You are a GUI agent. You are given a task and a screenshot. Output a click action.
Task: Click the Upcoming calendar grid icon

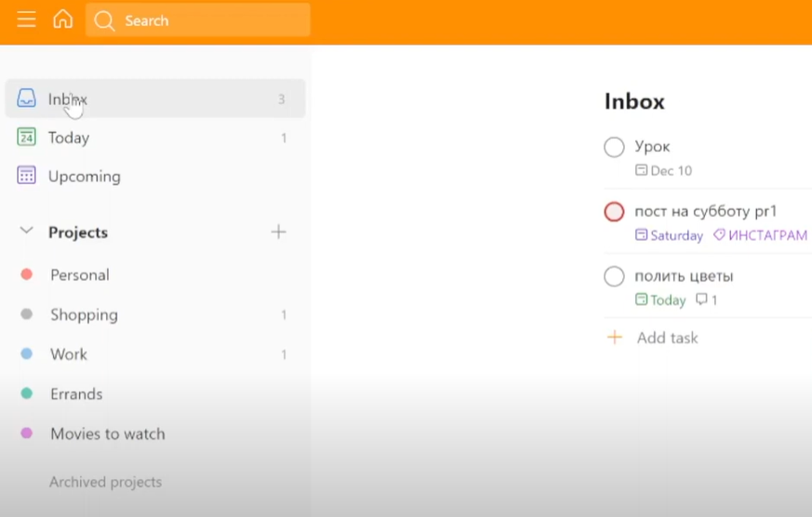[26, 176]
